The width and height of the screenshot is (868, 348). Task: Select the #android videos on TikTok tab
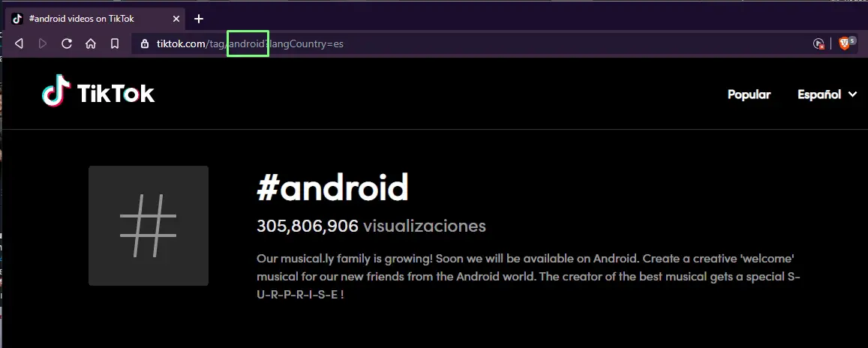click(x=95, y=19)
